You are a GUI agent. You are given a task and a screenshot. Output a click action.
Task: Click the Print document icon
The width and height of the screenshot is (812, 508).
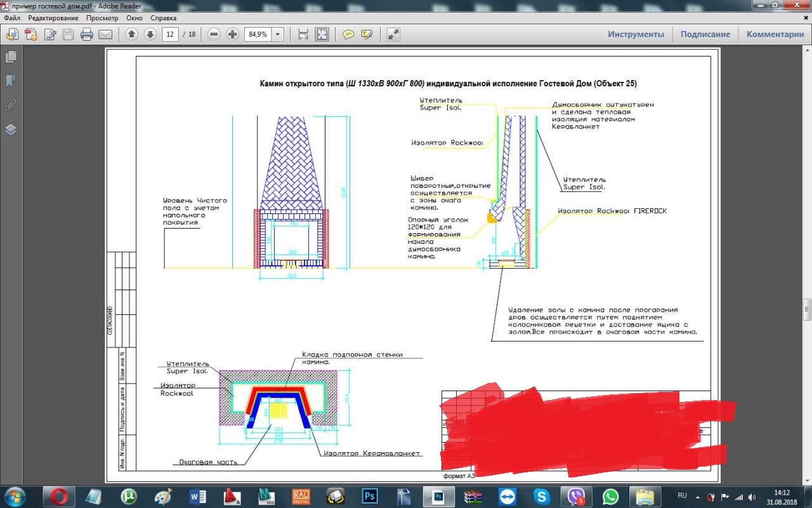(x=87, y=34)
